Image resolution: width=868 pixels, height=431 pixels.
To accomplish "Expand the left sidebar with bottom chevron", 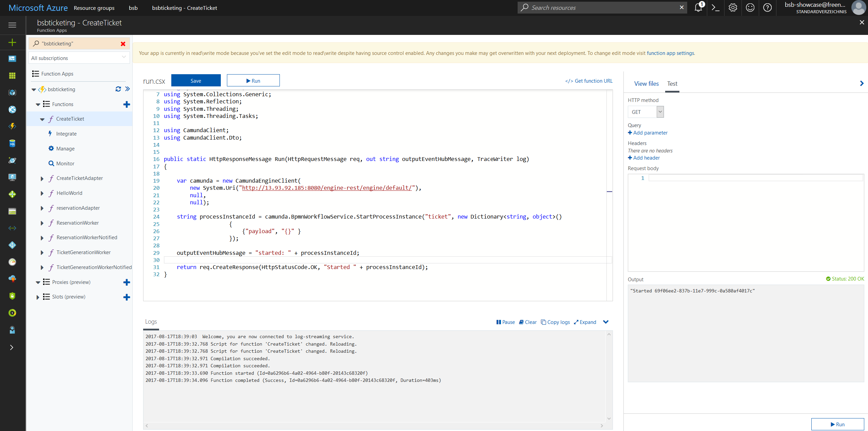I will [12, 347].
